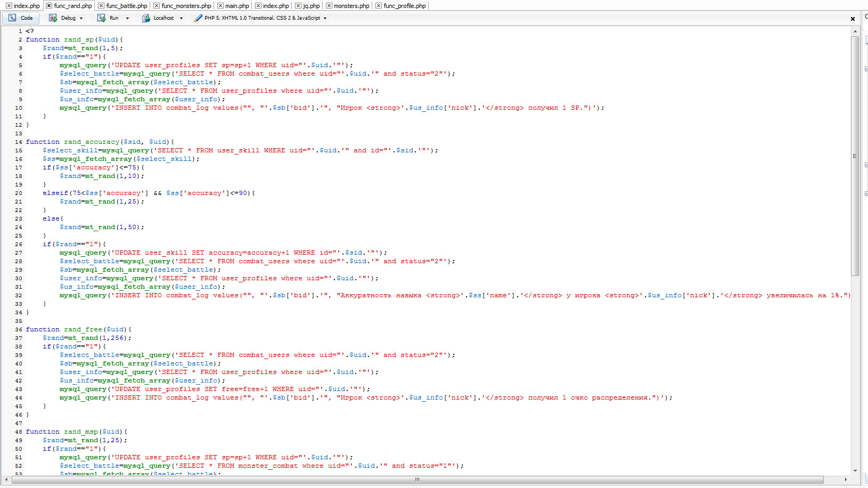
Task: Close the jq.php tab via its x icon
Action: click(298, 6)
